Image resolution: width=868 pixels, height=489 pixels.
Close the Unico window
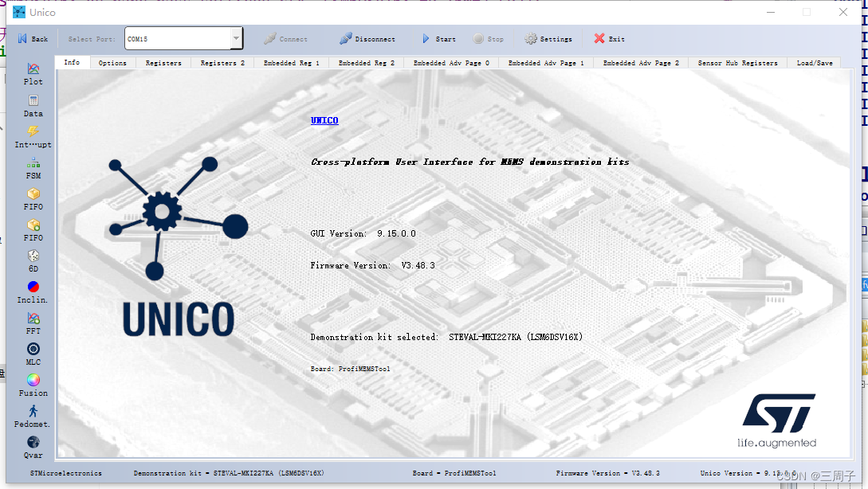tap(843, 12)
